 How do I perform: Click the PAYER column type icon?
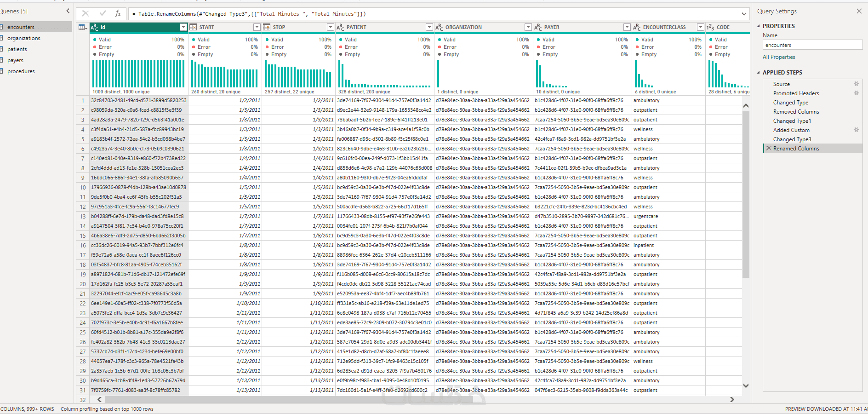pos(538,27)
